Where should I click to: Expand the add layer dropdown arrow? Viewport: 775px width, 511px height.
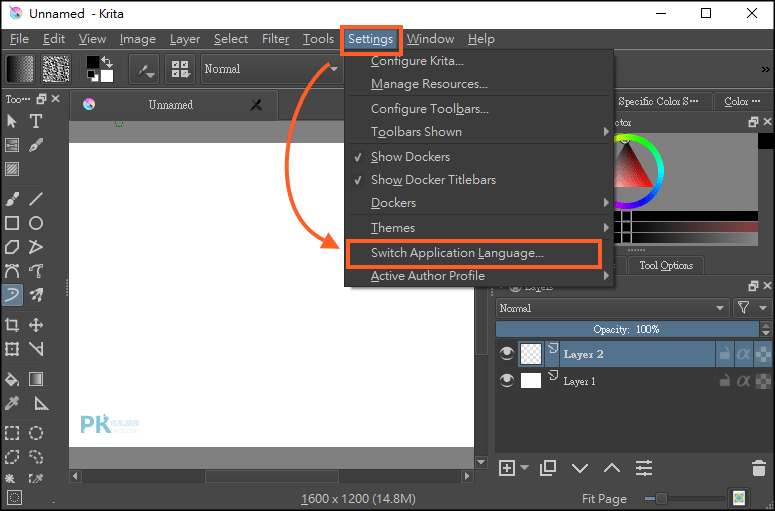[x=524, y=468]
